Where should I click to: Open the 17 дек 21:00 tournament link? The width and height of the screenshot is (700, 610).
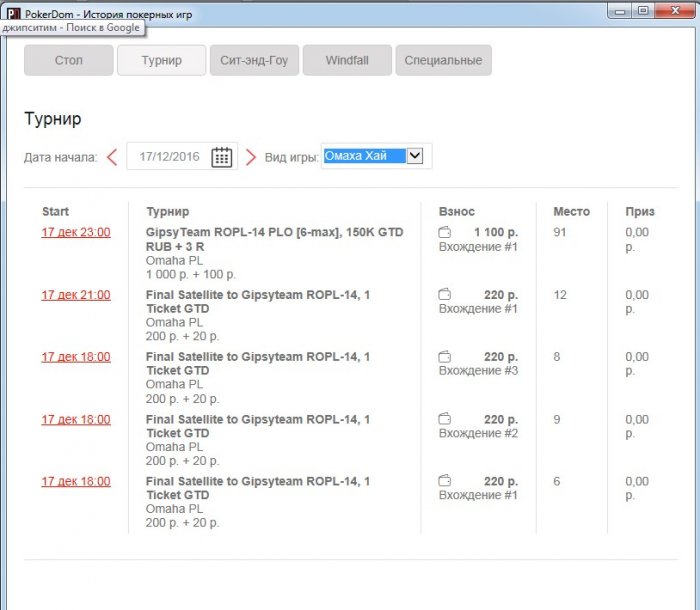click(76, 295)
